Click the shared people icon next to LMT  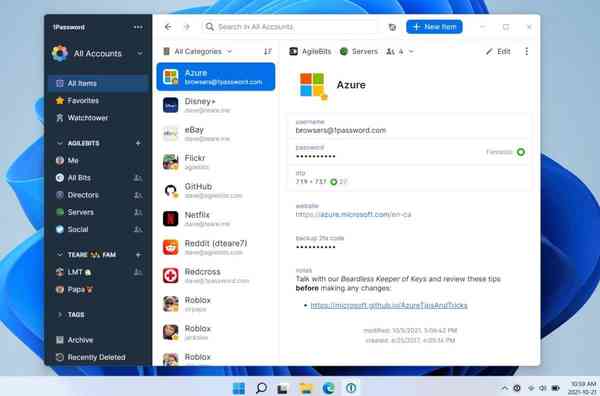(138, 272)
